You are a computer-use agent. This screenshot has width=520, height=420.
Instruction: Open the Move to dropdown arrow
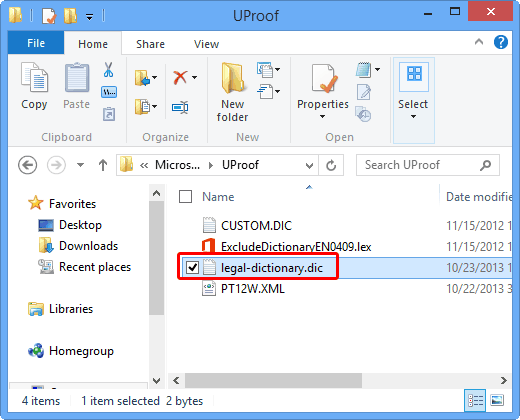(155, 78)
